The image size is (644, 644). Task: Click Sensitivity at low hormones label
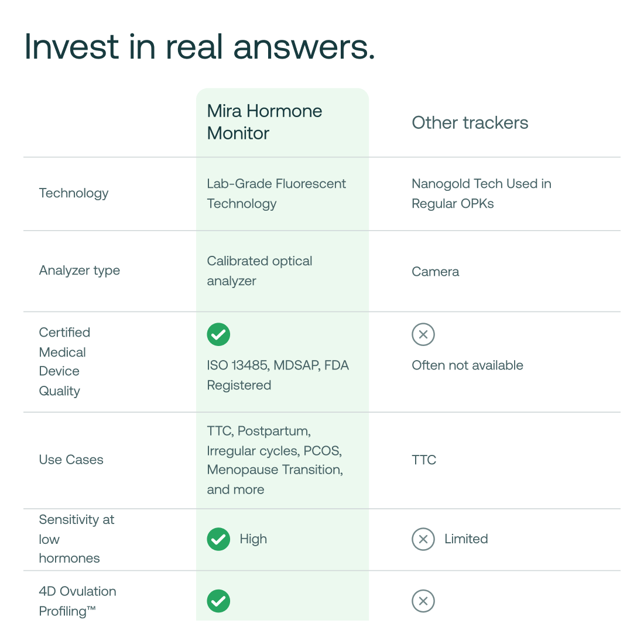pos(76,539)
